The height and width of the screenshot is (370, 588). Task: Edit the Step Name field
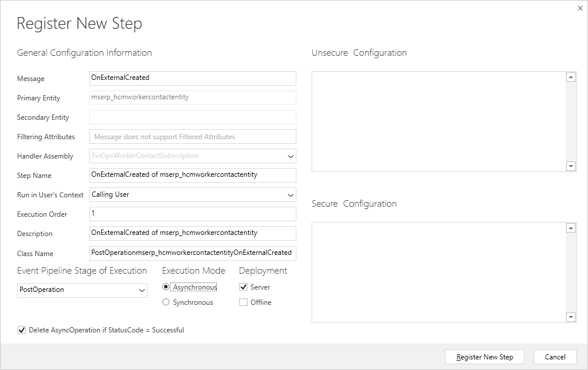[192, 175]
